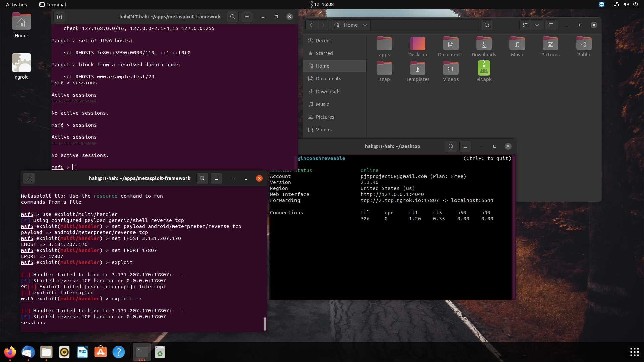This screenshot has height=362, width=644.
Task: Click the back navigation arrow in Files
Action: pyautogui.click(x=311, y=25)
